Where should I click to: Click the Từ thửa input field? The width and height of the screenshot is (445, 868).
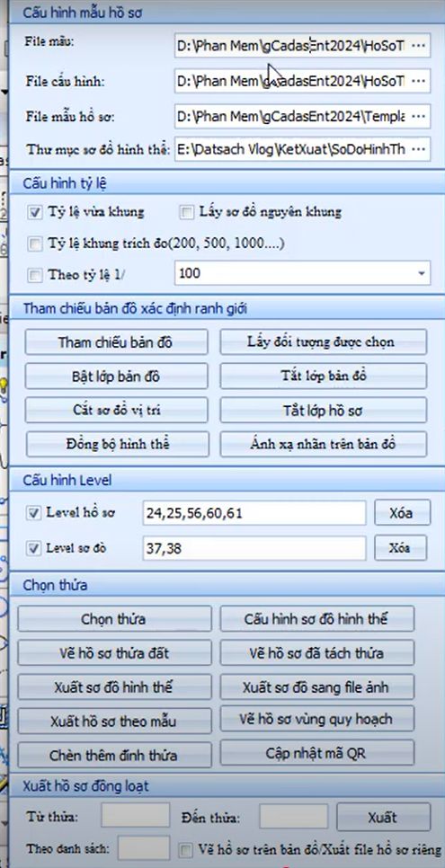[135, 817]
